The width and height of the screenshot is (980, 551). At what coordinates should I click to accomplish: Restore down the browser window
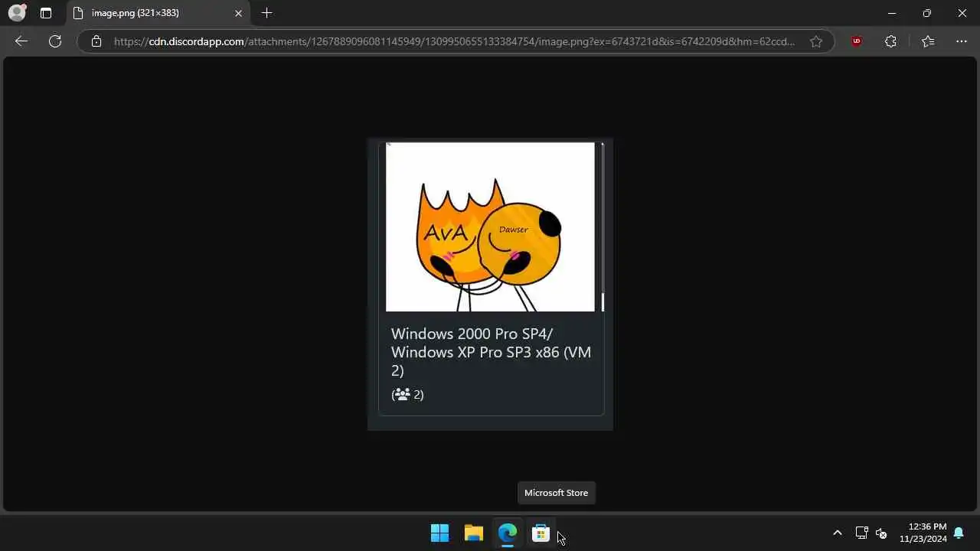(926, 13)
